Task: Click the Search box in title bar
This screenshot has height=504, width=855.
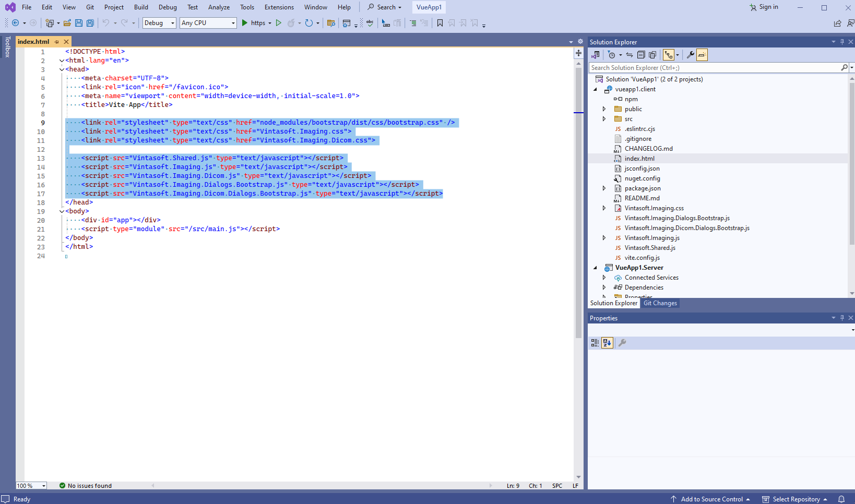Action: 385,7
